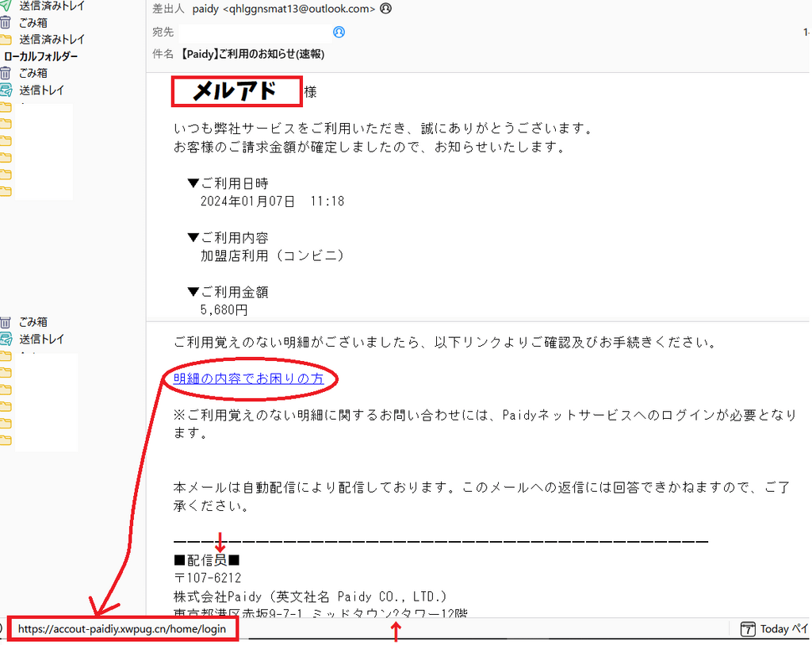
Task: Click the blue contact icon in the 宛先 row
Action: (339, 32)
